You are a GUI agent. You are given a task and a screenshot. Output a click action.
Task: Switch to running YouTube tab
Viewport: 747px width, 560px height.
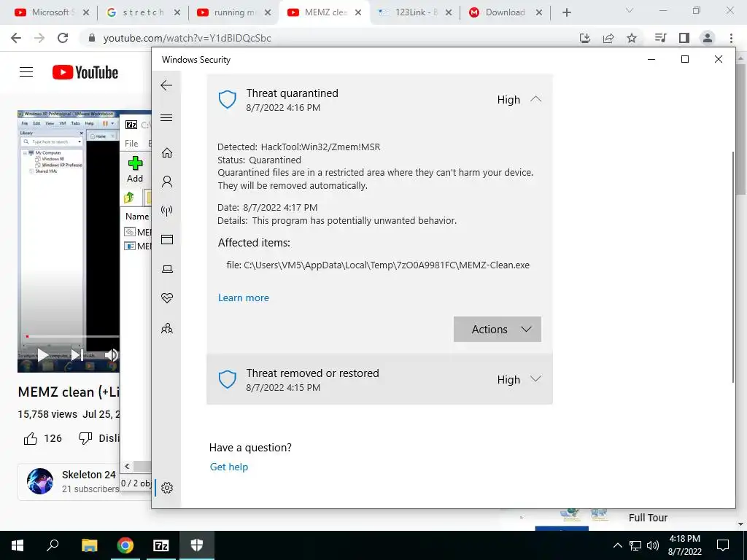pos(234,12)
